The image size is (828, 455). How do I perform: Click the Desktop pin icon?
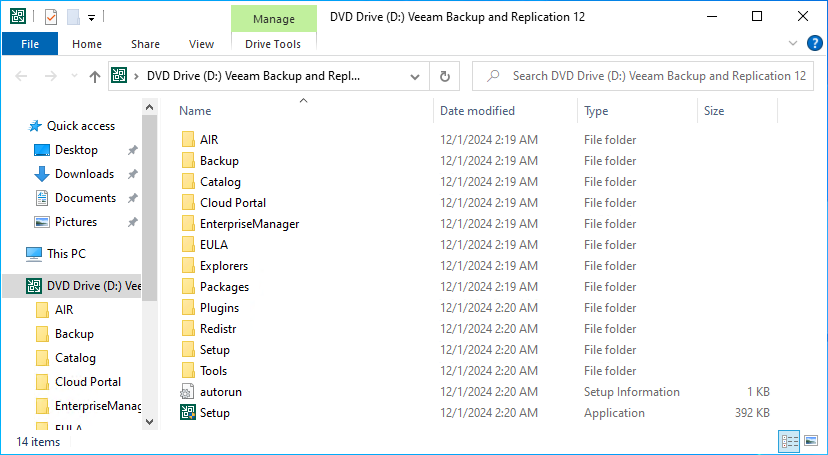click(x=133, y=150)
